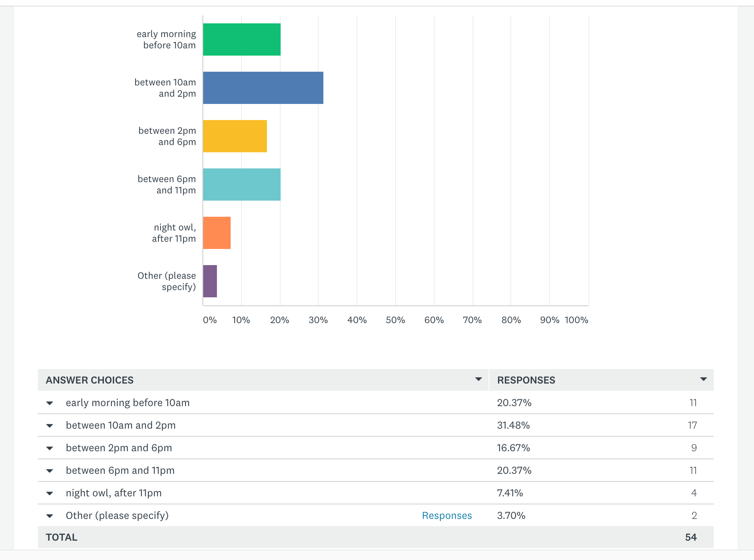754x560 pixels.
Task: Click the response count 9
Action: (694, 448)
